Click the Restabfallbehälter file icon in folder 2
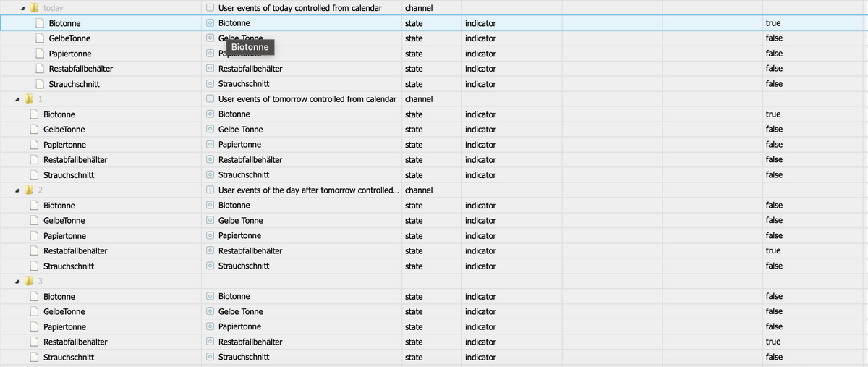Viewport: 868px width, 367px height. pos(34,251)
